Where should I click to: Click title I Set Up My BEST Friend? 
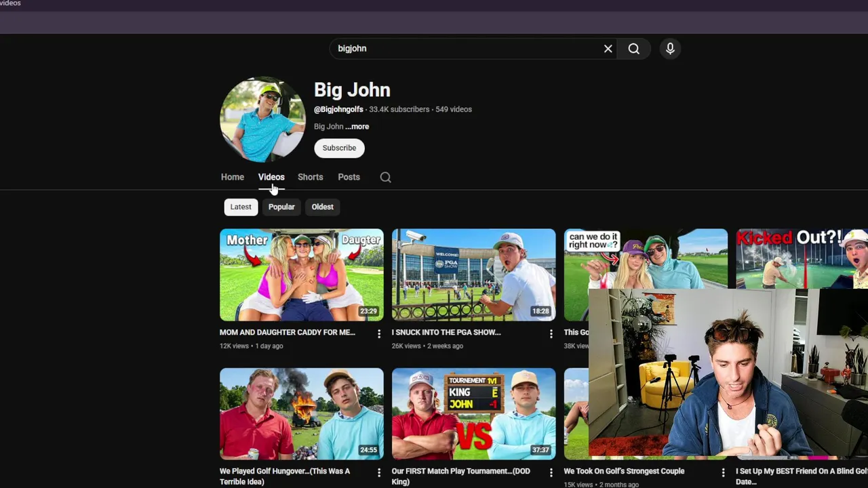tap(802, 476)
